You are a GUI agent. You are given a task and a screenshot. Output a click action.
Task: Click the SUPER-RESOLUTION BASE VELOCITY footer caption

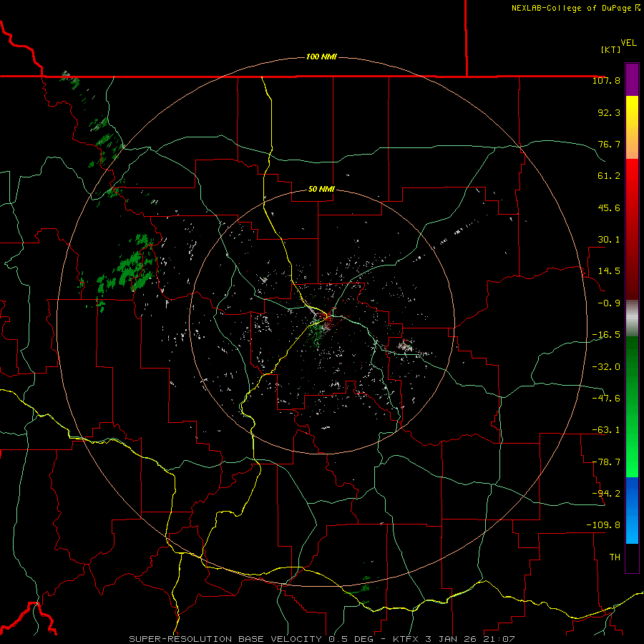321,639
